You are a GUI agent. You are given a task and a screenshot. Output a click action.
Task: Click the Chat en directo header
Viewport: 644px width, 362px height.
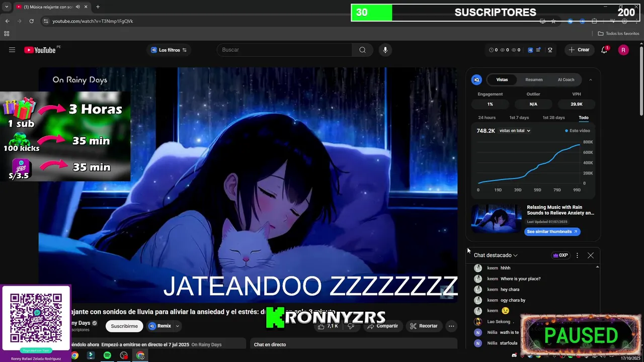pyautogui.click(x=270, y=344)
